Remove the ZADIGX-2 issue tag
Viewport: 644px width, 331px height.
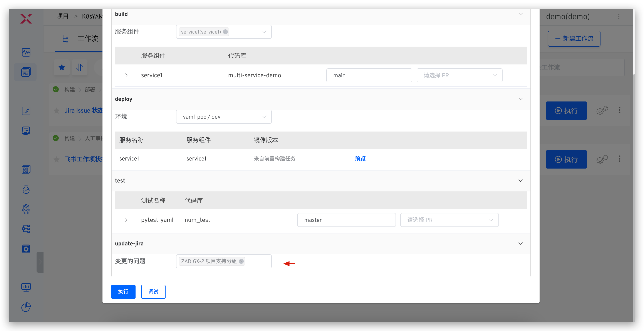(241, 261)
